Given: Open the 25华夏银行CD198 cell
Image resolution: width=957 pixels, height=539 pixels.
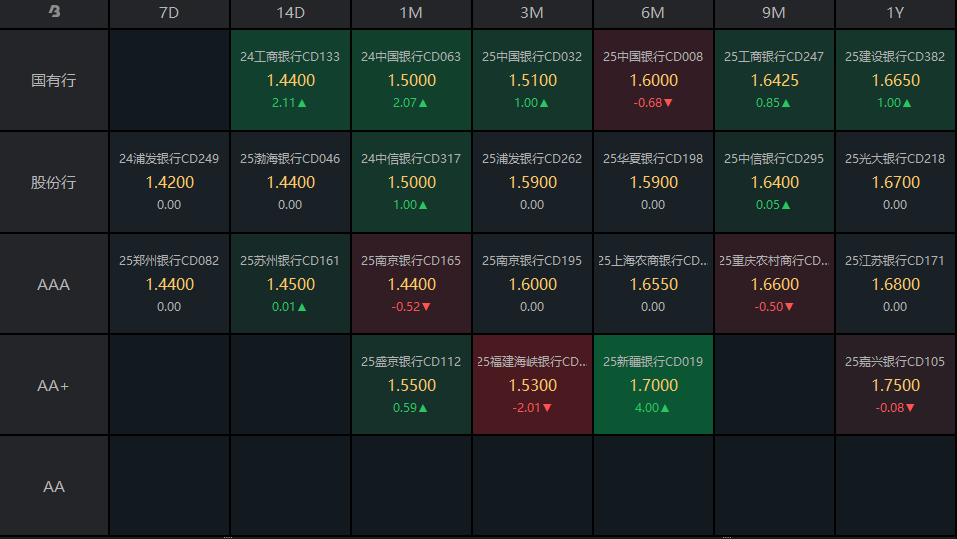Looking at the screenshot, I should pyautogui.click(x=652, y=182).
